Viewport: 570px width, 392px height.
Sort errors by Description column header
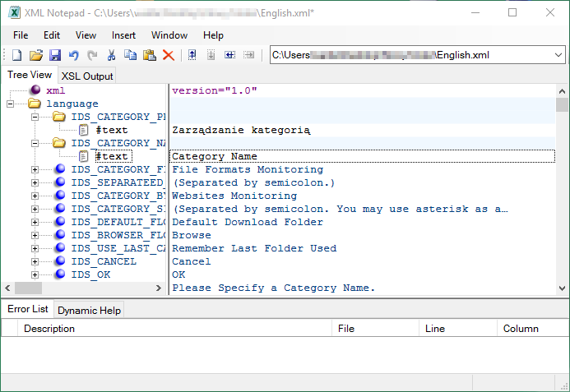point(174,329)
